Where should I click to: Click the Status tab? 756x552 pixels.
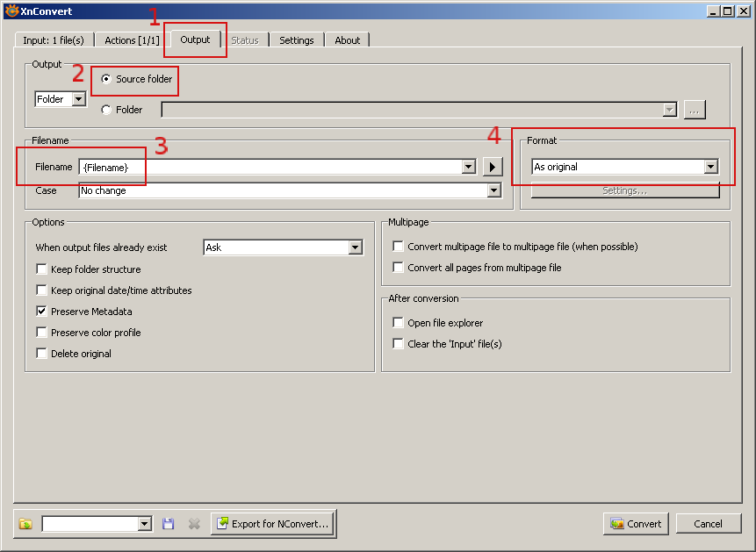245,40
